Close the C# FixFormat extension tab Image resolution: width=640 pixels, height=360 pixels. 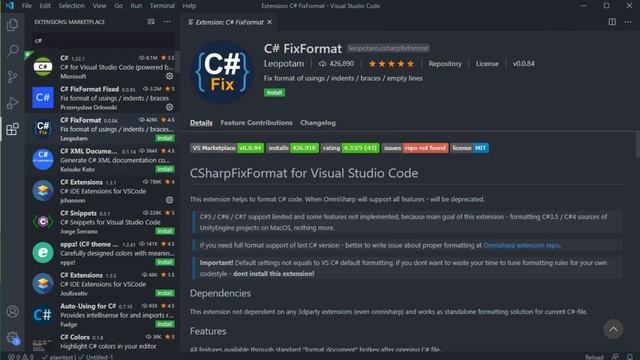click(269, 22)
